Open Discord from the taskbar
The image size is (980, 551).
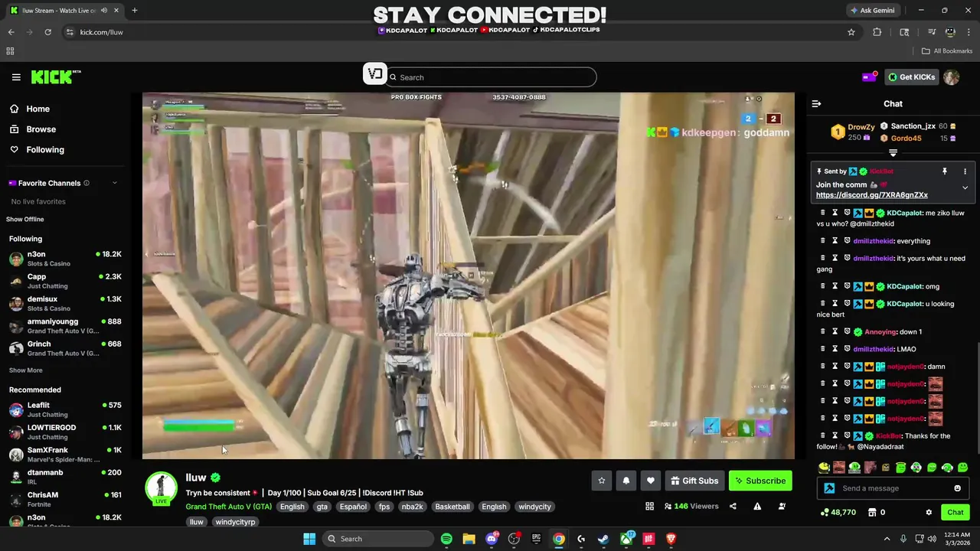click(492, 539)
